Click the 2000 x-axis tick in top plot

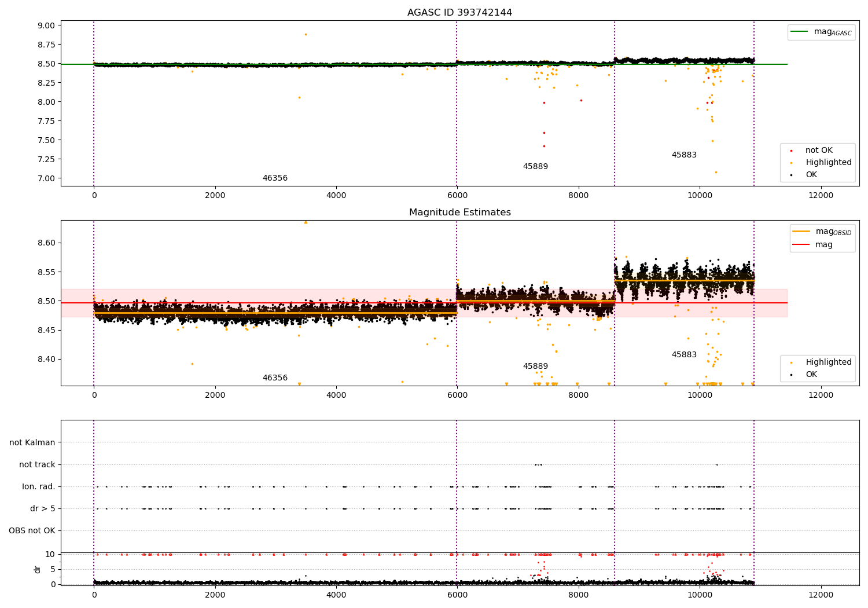click(215, 195)
